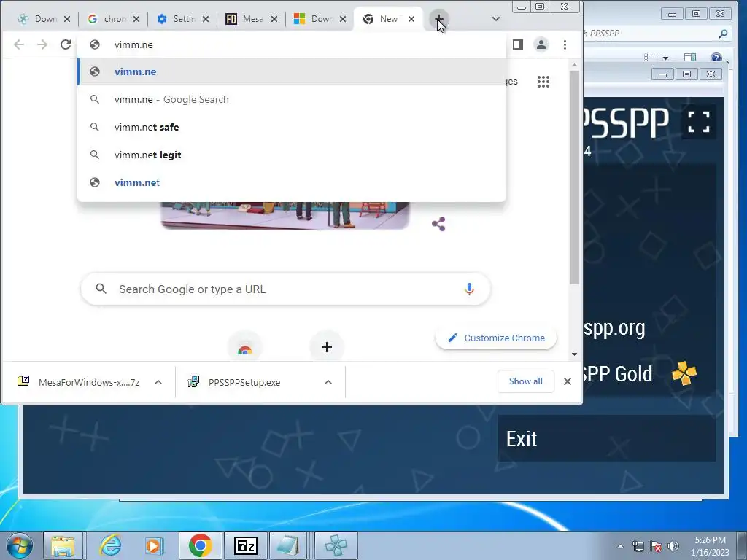Click the Chrome forward arrow

(42, 44)
